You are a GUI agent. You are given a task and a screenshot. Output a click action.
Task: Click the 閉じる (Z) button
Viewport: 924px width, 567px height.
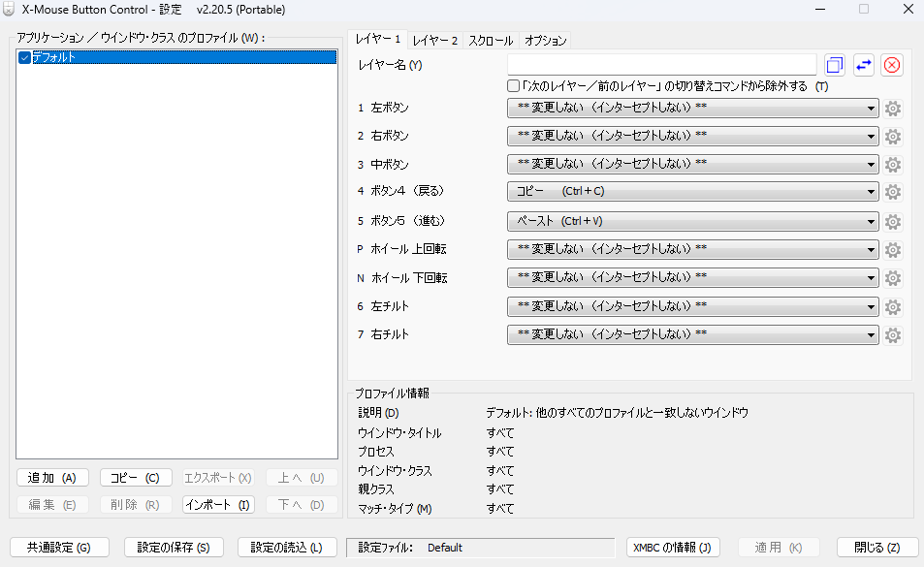pyautogui.click(x=876, y=547)
